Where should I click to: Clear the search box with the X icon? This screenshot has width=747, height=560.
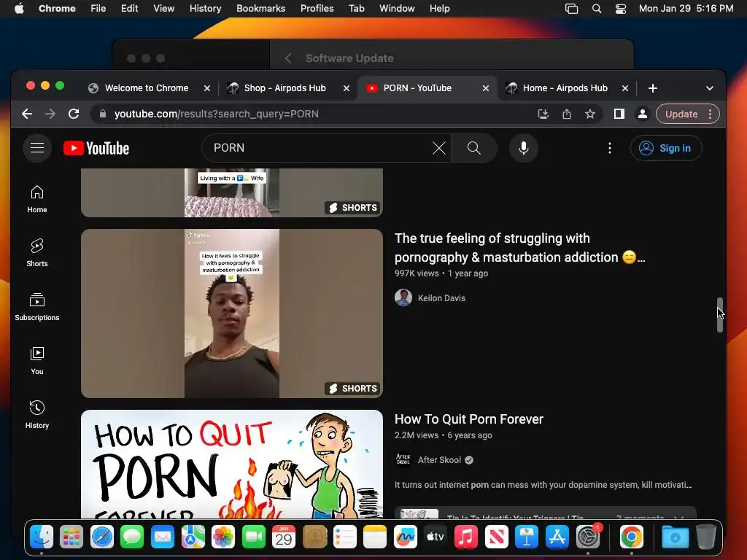438,148
